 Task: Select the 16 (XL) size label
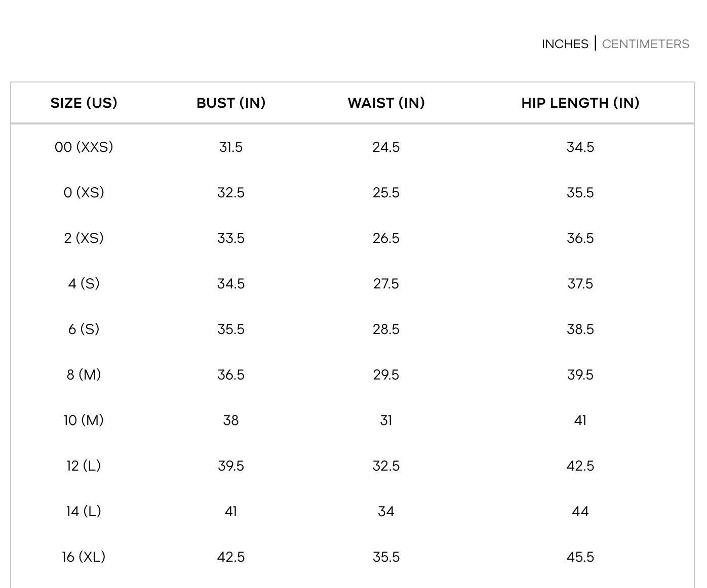click(x=84, y=557)
